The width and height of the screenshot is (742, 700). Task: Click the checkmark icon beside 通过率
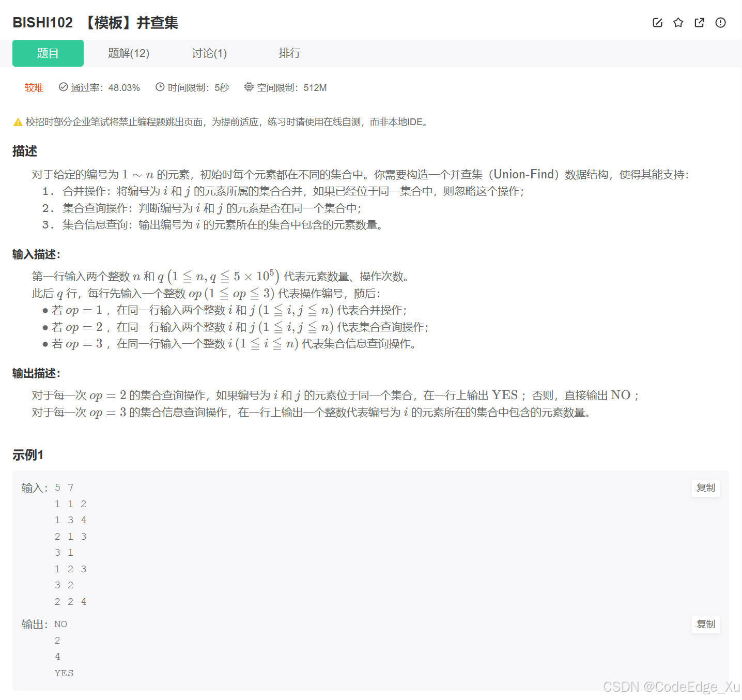pyautogui.click(x=63, y=87)
